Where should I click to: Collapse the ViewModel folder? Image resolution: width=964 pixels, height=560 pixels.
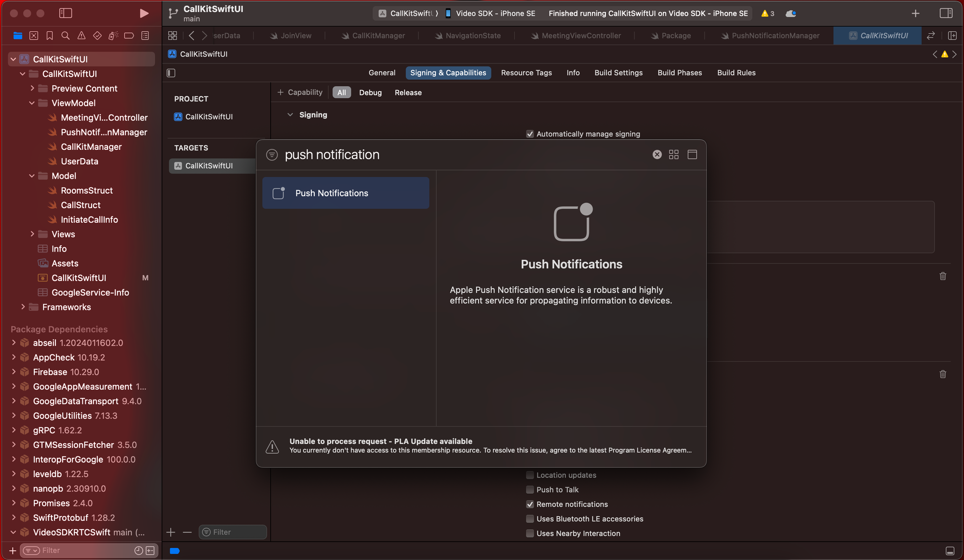[32, 103]
